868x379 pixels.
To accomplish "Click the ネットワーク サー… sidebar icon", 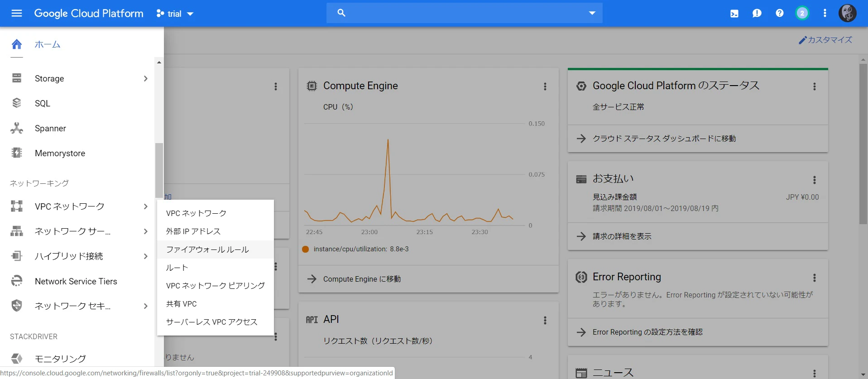I will pyautogui.click(x=17, y=231).
